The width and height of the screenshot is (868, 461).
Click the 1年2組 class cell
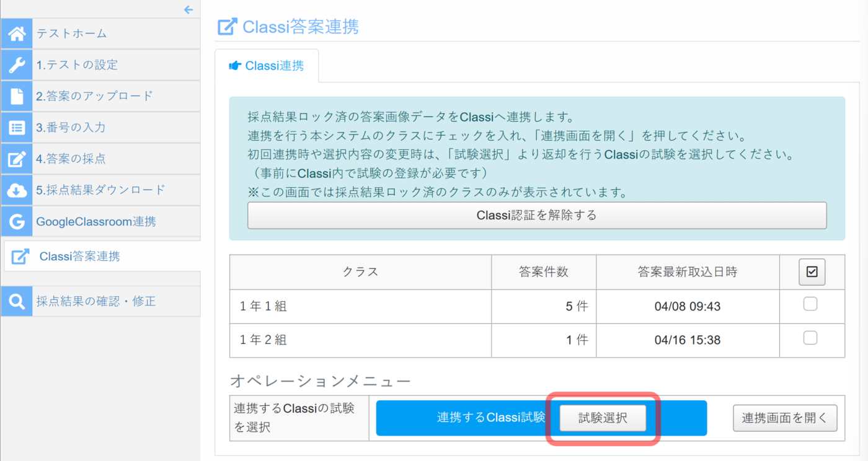click(x=360, y=340)
